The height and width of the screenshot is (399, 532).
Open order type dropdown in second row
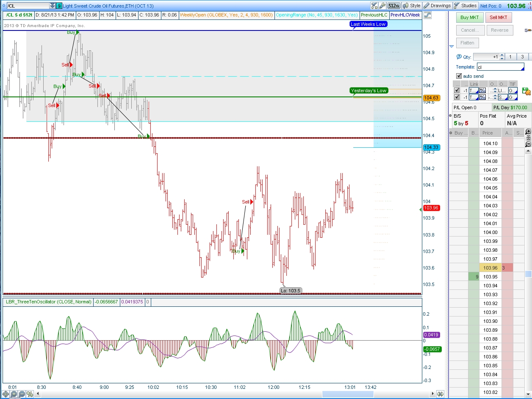(x=502, y=97)
